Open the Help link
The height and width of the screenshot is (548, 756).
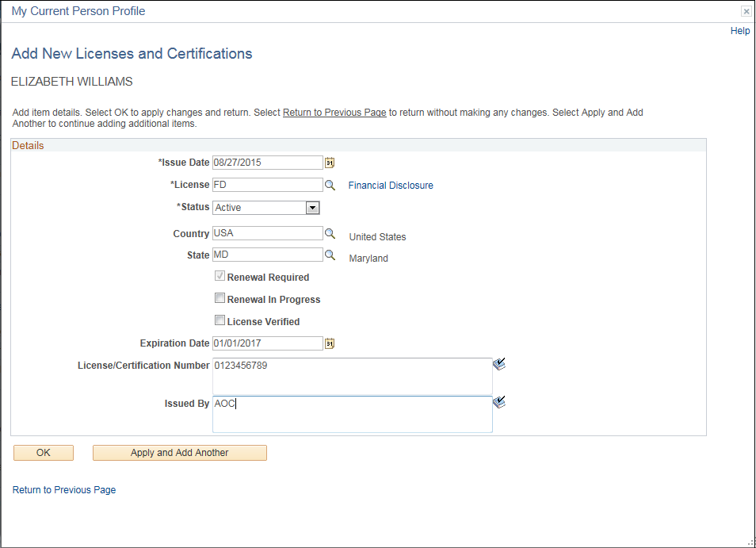(x=740, y=31)
